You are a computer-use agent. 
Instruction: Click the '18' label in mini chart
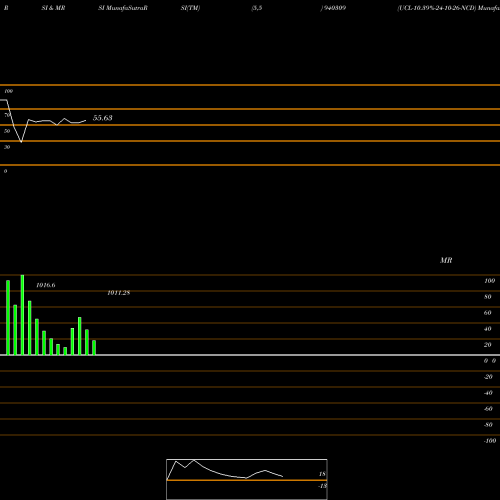pyautogui.click(x=322, y=474)
